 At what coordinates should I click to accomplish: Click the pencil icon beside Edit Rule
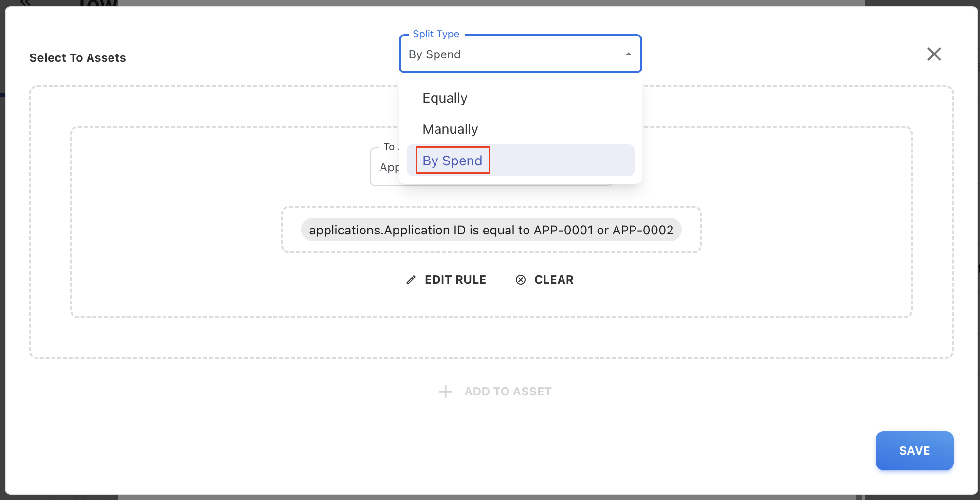point(411,280)
